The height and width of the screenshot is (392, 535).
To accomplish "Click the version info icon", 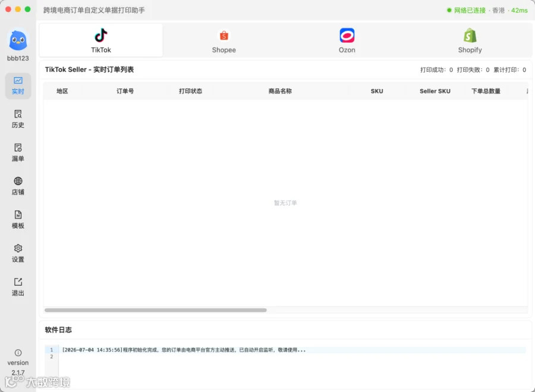I will click(x=18, y=353).
